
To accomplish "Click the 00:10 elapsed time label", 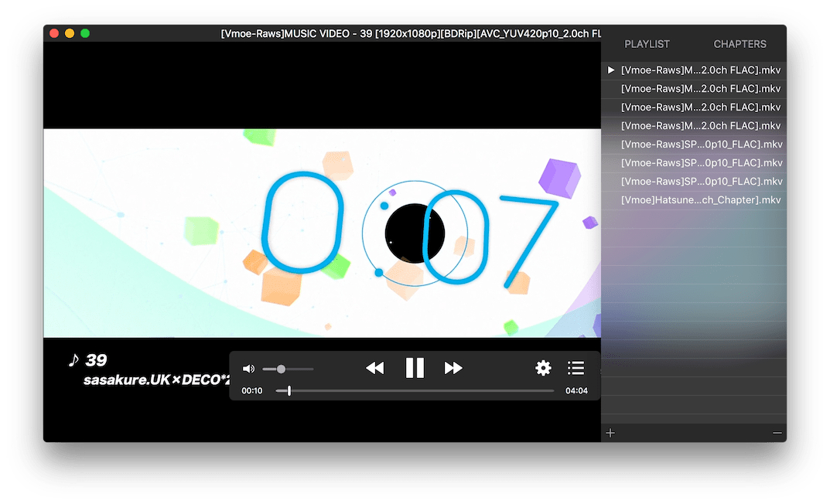I will point(252,391).
